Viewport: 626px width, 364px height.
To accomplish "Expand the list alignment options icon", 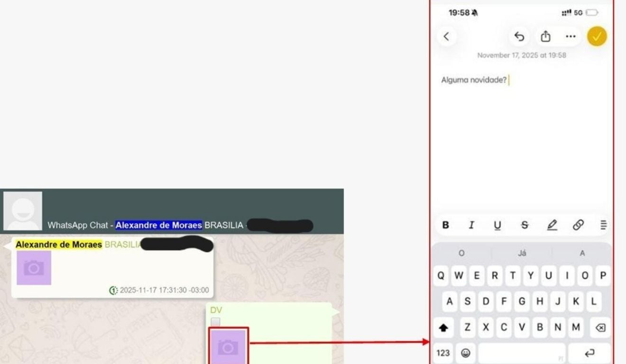I will click(603, 225).
